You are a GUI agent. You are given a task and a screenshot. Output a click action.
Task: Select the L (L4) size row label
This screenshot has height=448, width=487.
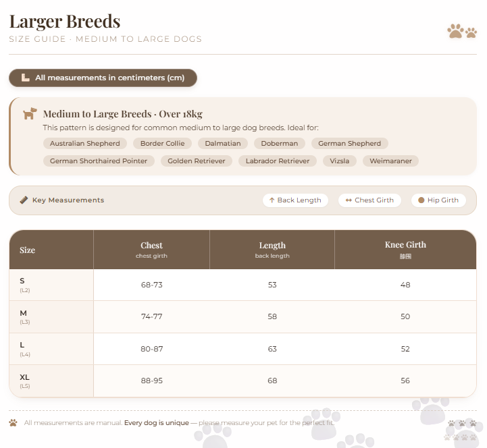coord(51,349)
